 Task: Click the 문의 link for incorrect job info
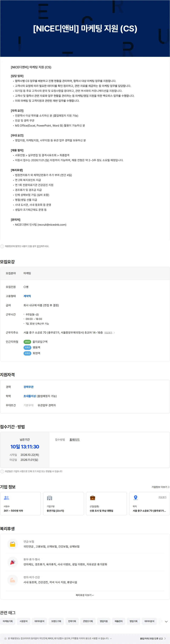coord(39,246)
